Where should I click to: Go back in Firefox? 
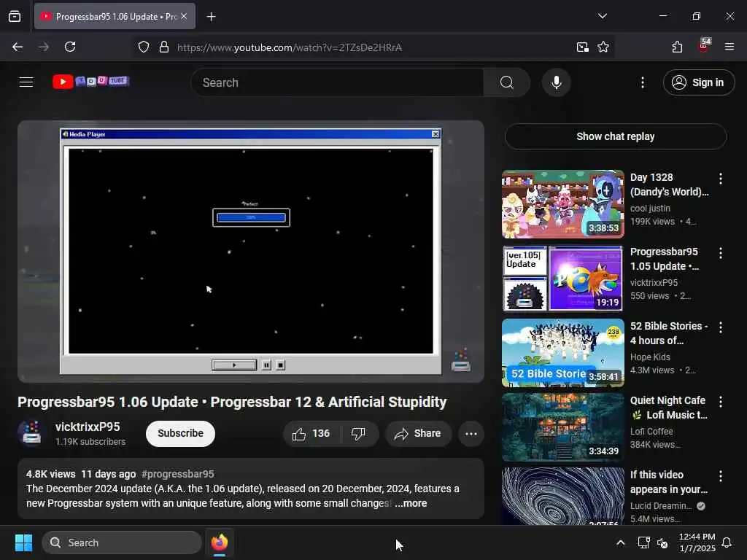(18, 47)
